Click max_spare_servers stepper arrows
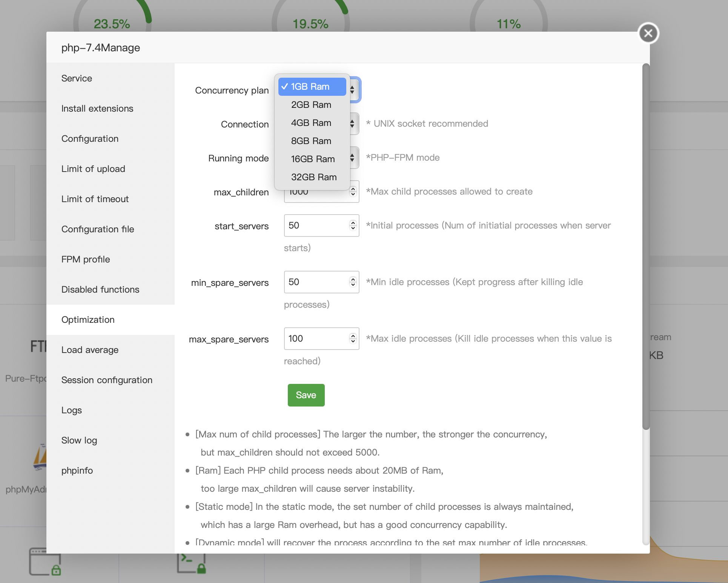 [x=353, y=339]
